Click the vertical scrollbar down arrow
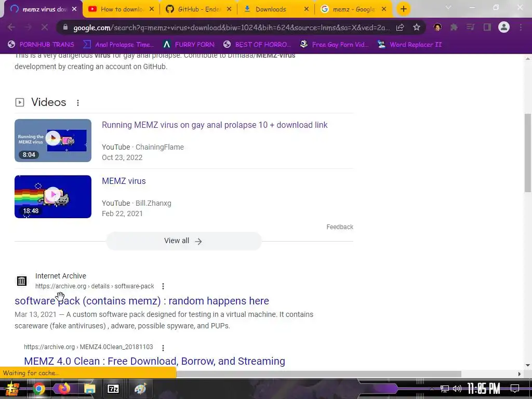Screen dimensions: 532x399 (x=528, y=365)
